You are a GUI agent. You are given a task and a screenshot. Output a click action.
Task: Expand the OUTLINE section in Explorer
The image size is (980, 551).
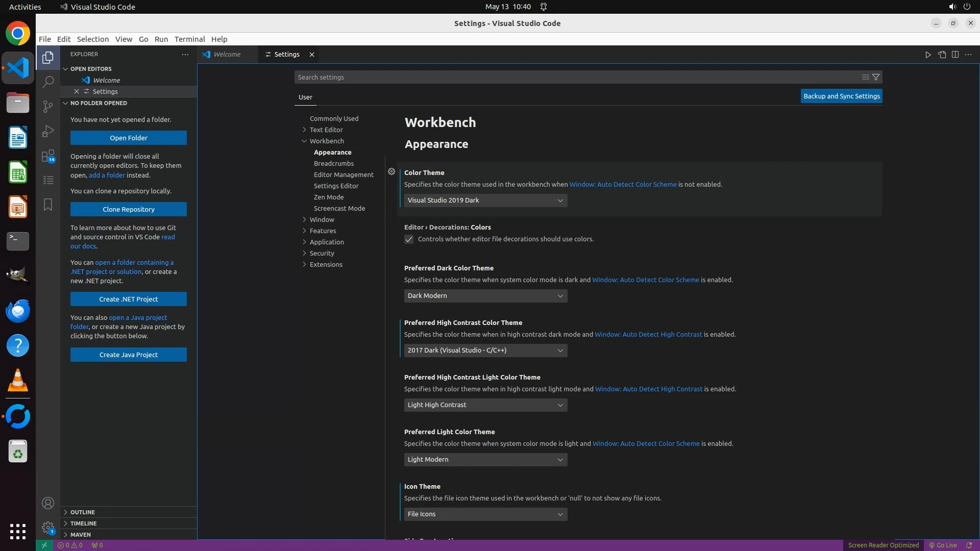pyautogui.click(x=82, y=512)
